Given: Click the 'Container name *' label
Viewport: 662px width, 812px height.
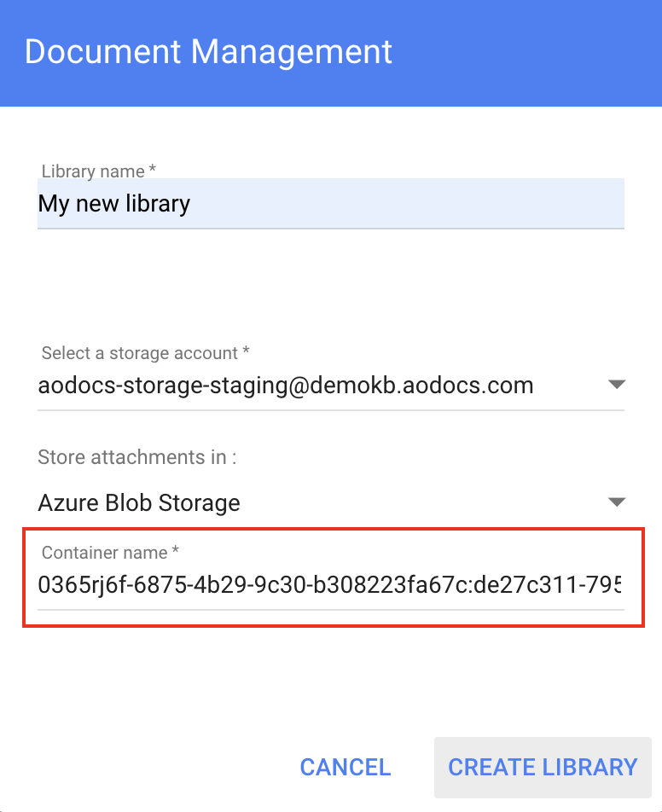Looking at the screenshot, I should 110,553.
